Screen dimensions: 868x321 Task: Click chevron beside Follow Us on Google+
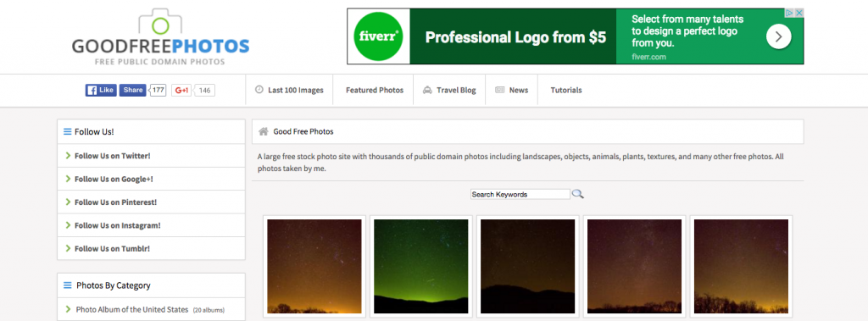pos(68,179)
